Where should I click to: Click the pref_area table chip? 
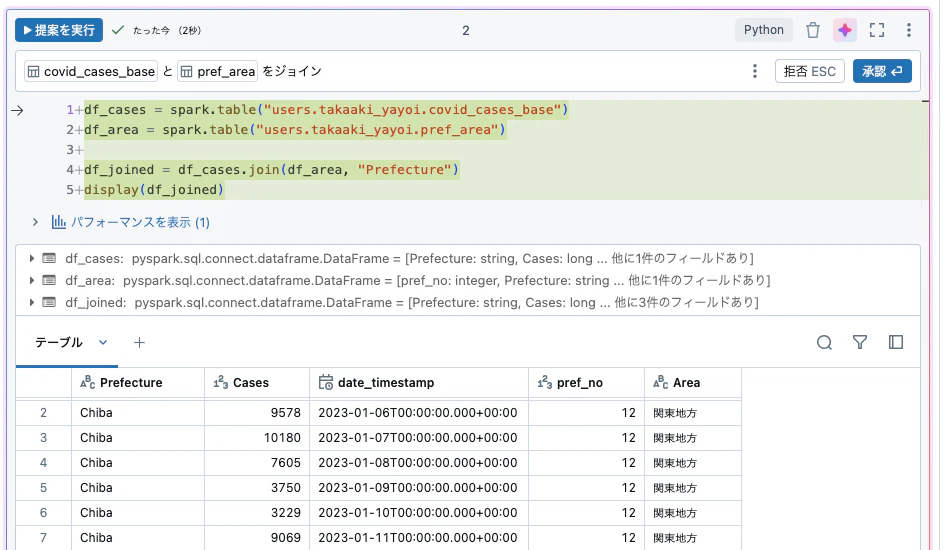[x=217, y=71]
